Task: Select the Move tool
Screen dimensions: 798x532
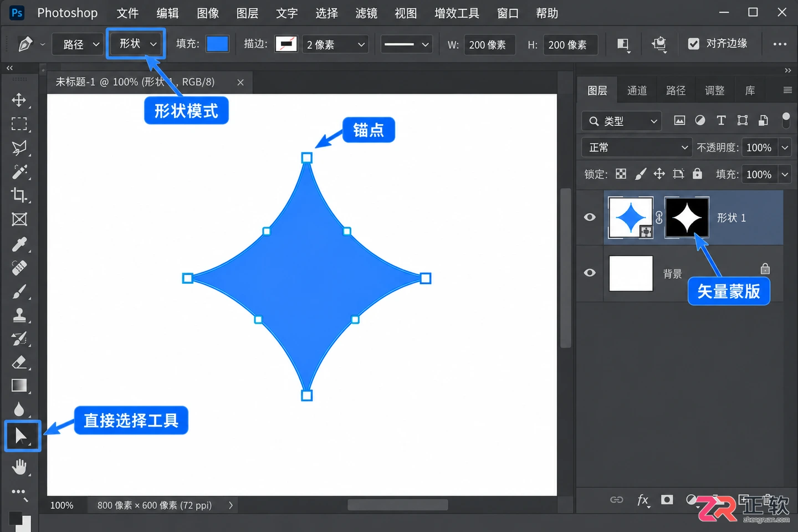Action: pyautogui.click(x=19, y=100)
